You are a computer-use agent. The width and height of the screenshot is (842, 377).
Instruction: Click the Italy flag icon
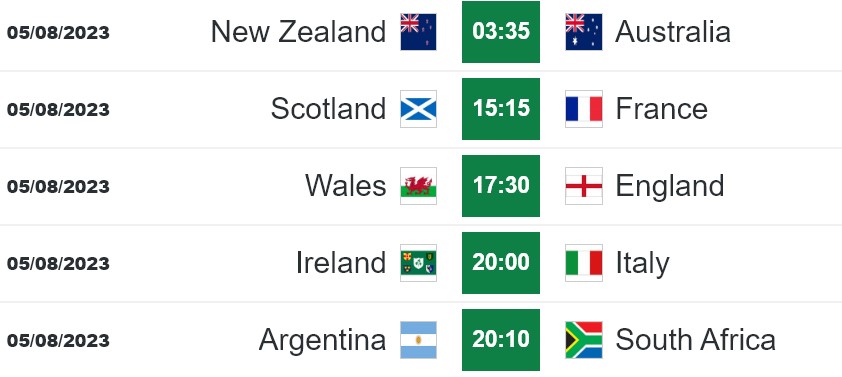584,263
